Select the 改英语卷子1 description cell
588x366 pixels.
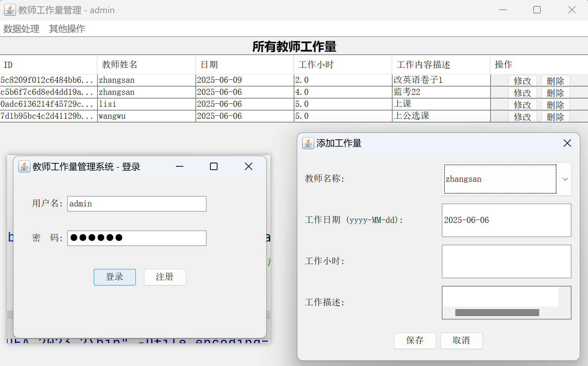pyautogui.click(x=441, y=80)
